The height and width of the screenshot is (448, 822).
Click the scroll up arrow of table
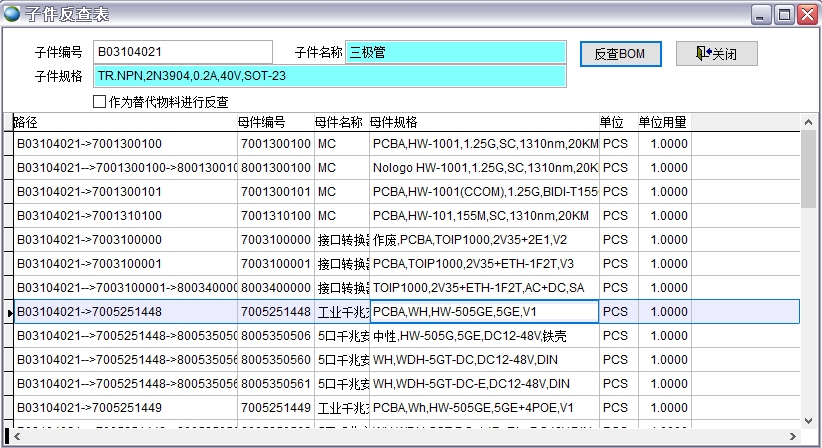tap(809, 123)
